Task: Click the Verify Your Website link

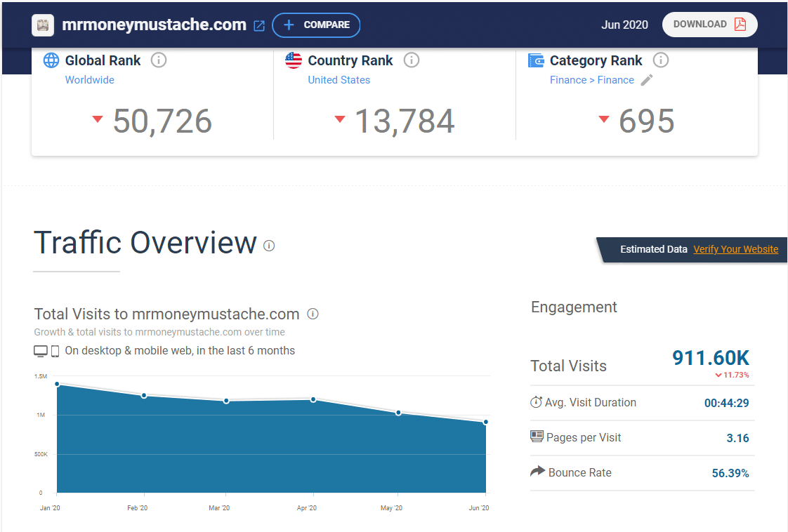Action: tap(736, 249)
